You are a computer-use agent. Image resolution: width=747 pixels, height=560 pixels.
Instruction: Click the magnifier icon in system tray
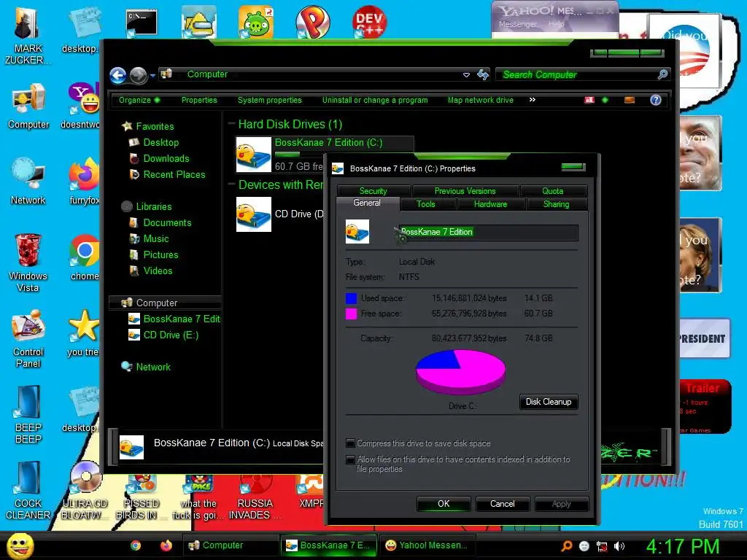click(567, 546)
